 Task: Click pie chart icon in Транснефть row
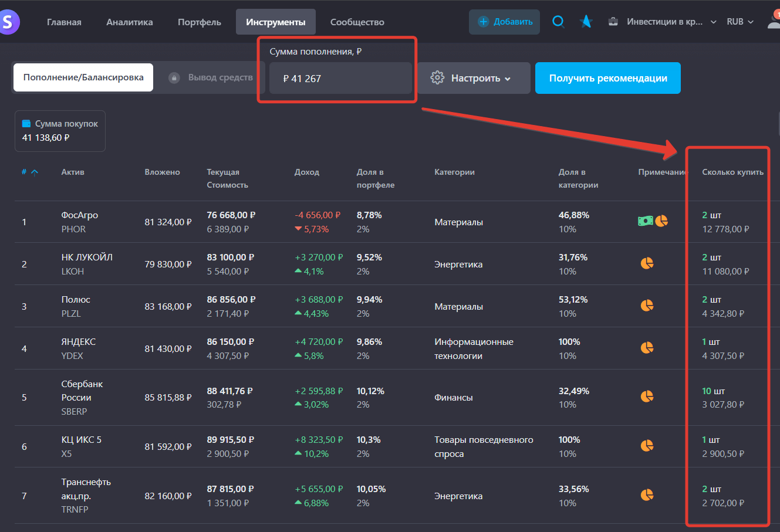[647, 495]
